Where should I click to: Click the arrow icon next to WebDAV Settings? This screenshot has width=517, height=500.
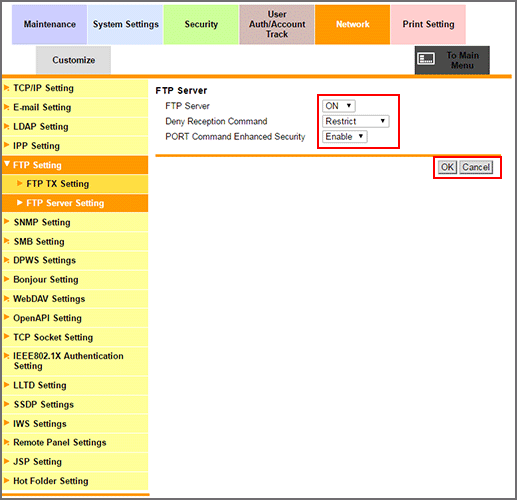click(x=7, y=298)
